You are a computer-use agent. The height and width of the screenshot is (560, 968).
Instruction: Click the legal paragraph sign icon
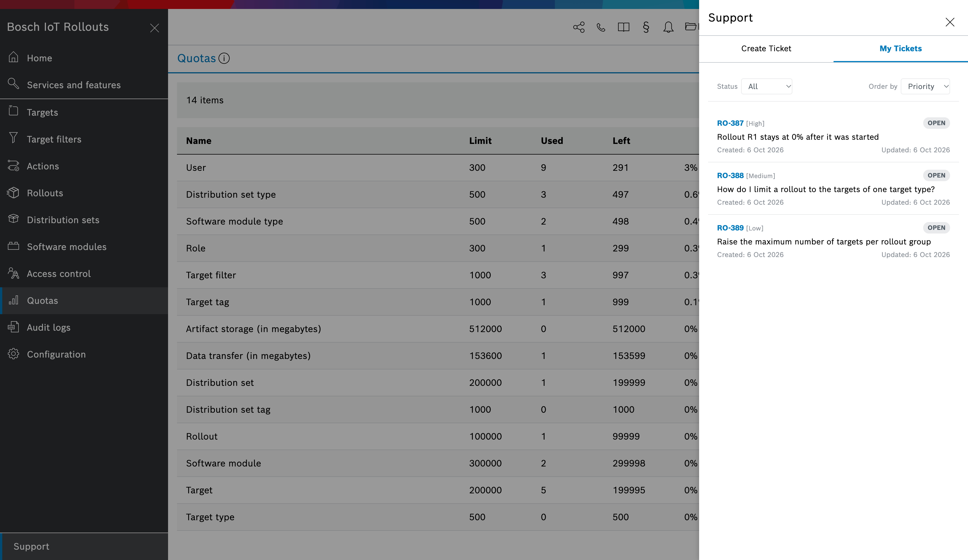point(646,27)
